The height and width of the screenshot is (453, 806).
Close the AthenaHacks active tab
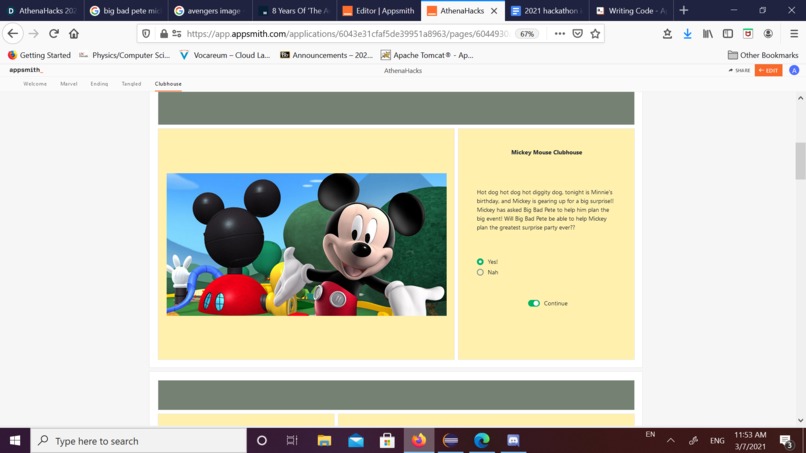[x=494, y=11]
